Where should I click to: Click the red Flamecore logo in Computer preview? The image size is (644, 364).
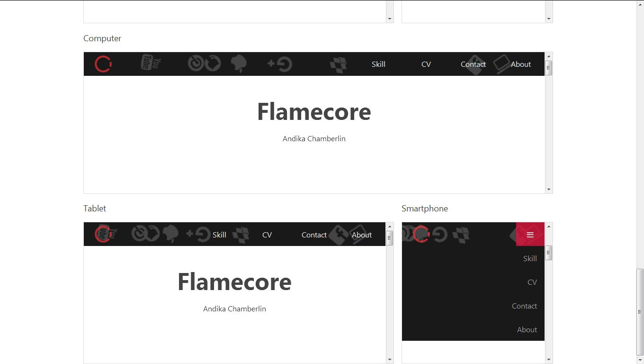pyautogui.click(x=103, y=64)
